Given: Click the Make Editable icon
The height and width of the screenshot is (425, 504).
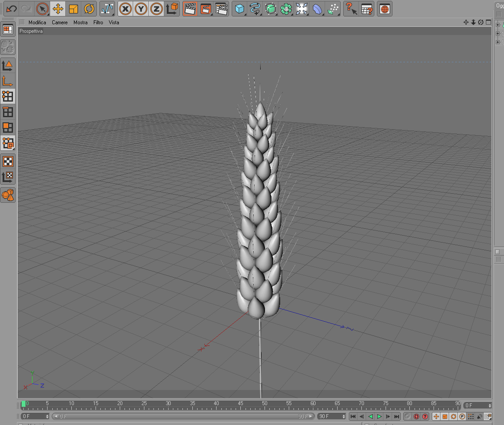Looking at the screenshot, I should (x=8, y=47).
